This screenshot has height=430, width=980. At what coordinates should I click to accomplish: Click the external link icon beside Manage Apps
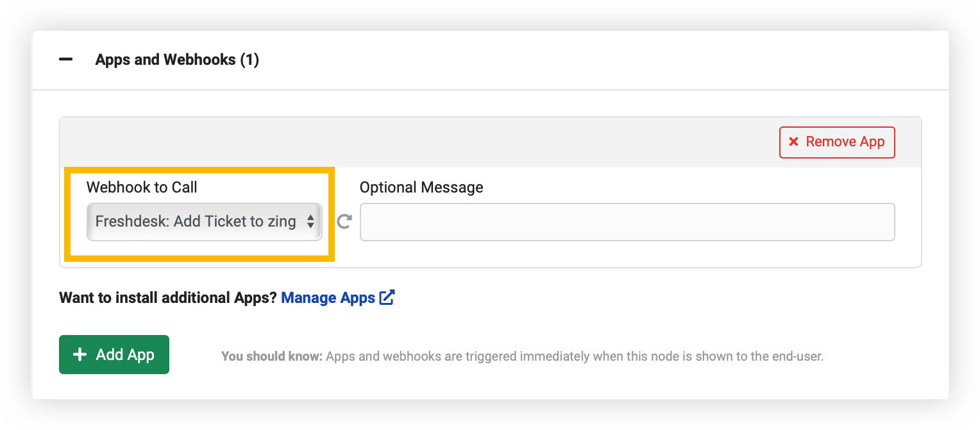[387, 297]
